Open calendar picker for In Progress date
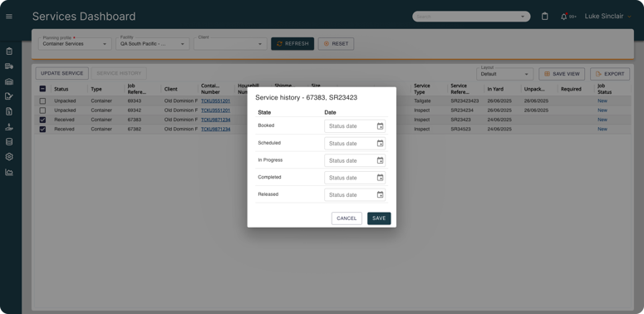The width and height of the screenshot is (644, 314). pos(381,160)
